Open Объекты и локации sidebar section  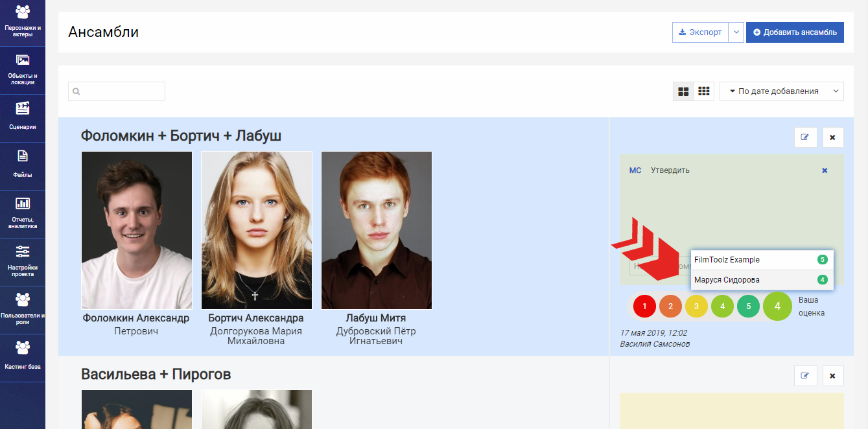click(x=23, y=71)
